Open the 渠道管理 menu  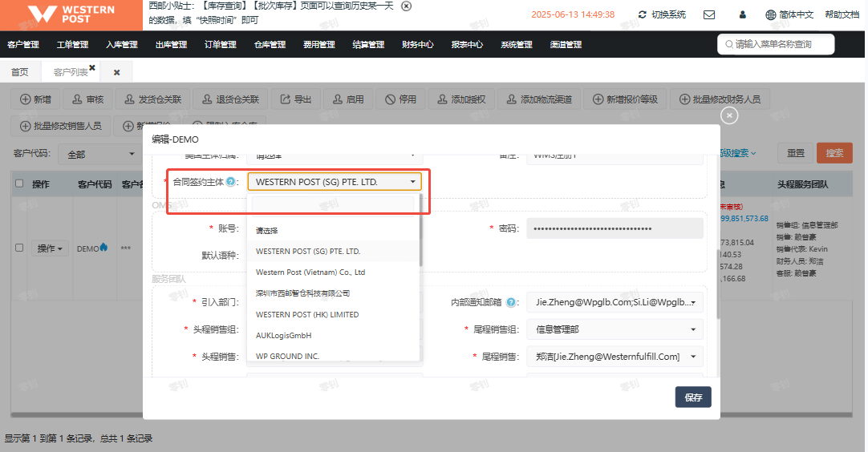(x=566, y=44)
